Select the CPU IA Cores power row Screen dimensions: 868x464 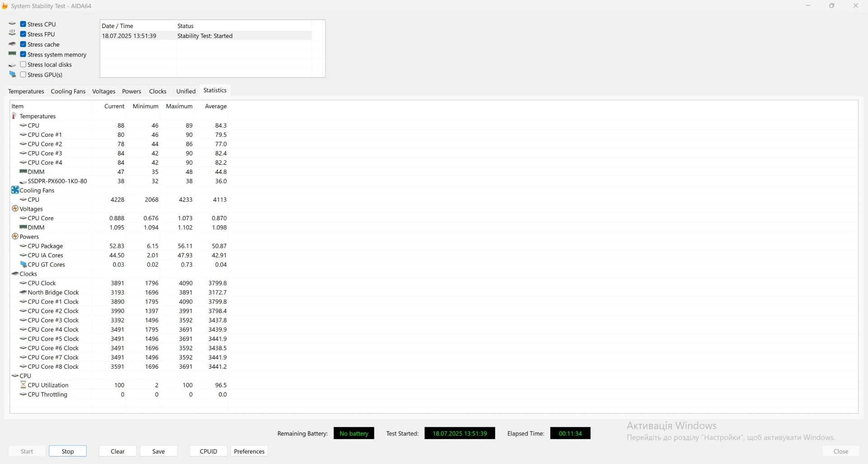coord(119,255)
